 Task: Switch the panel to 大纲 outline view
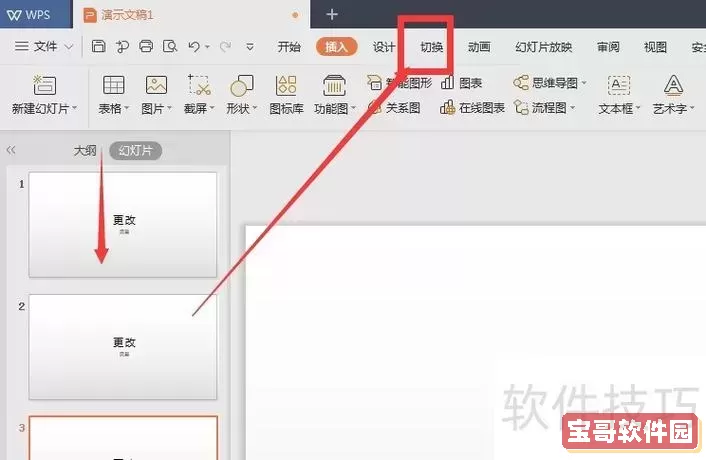(85, 150)
